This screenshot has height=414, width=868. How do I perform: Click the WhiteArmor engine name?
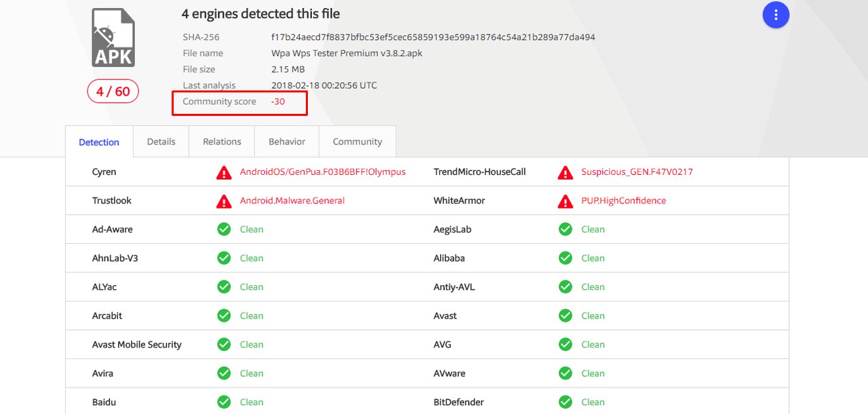459,201
